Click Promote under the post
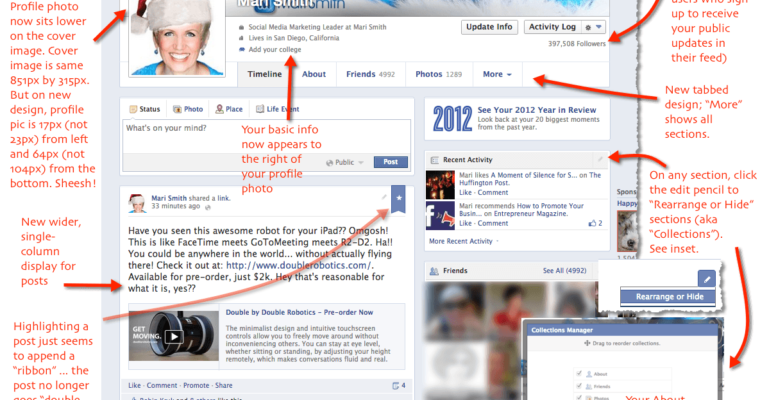This screenshot has height=400, width=760. coord(196,385)
